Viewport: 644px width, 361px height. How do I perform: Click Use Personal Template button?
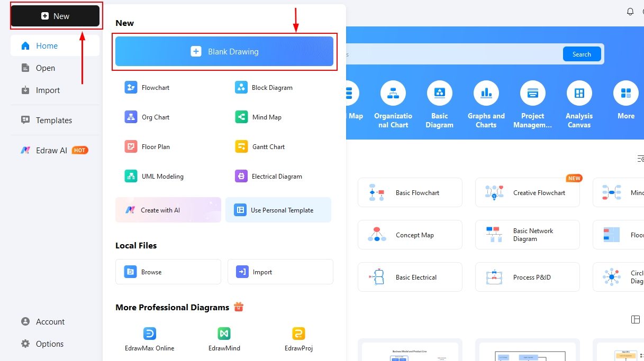click(278, 210)
